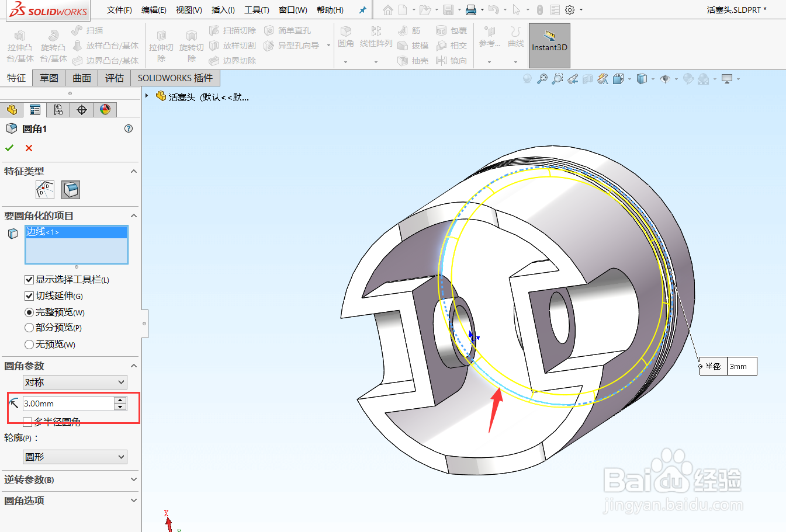Screen dimensions: 786x532
Task: Activate the 局部放大 zoom-to-area view tool
Action: (557, 78)
